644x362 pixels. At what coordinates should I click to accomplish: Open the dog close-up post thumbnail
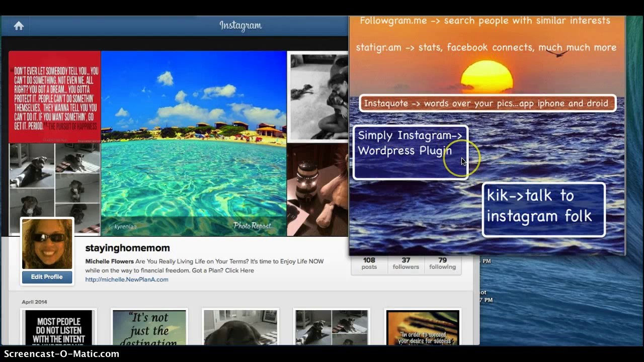coord(240,327)
